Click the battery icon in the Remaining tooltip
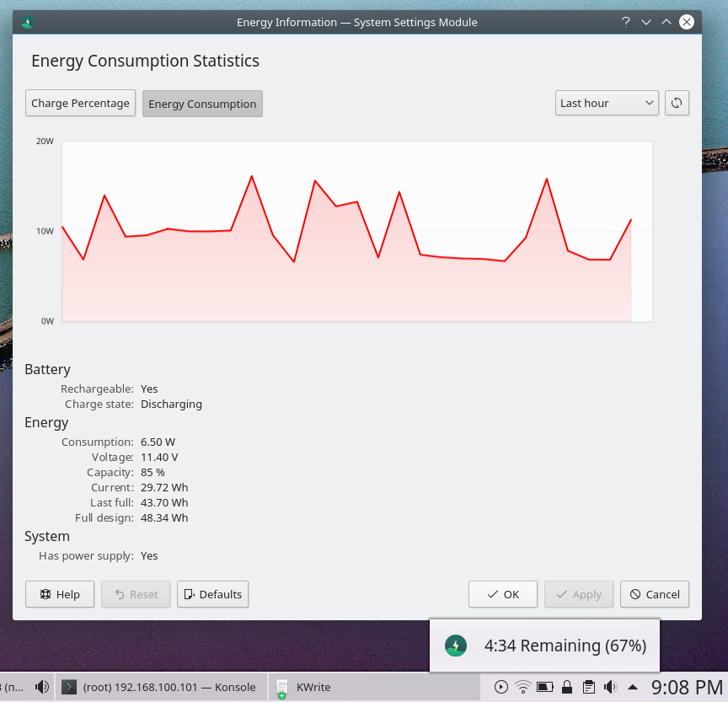The width and height of the screenshot is (728, 702). coord(456,646)
